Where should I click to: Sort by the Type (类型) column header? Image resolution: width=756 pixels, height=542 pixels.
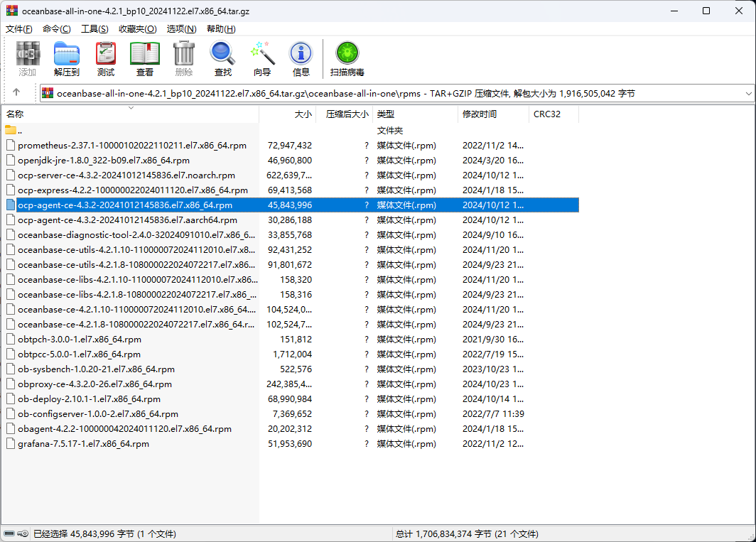(415, 114)
